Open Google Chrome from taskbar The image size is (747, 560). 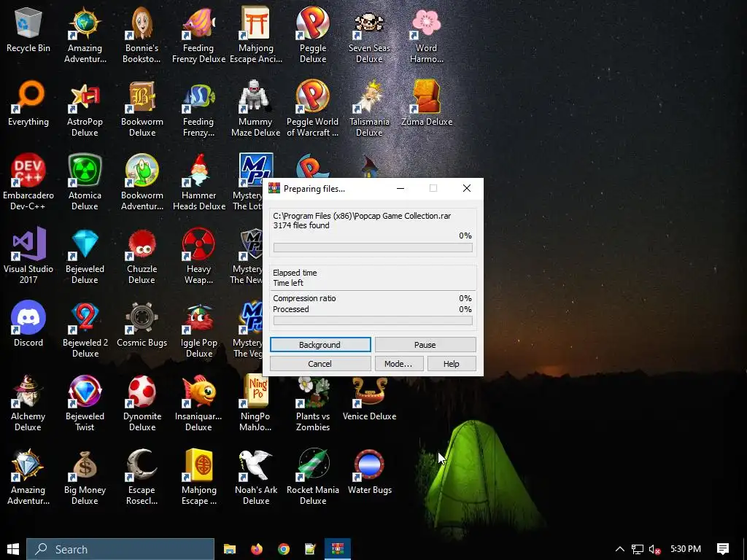(x=284, y=549)
